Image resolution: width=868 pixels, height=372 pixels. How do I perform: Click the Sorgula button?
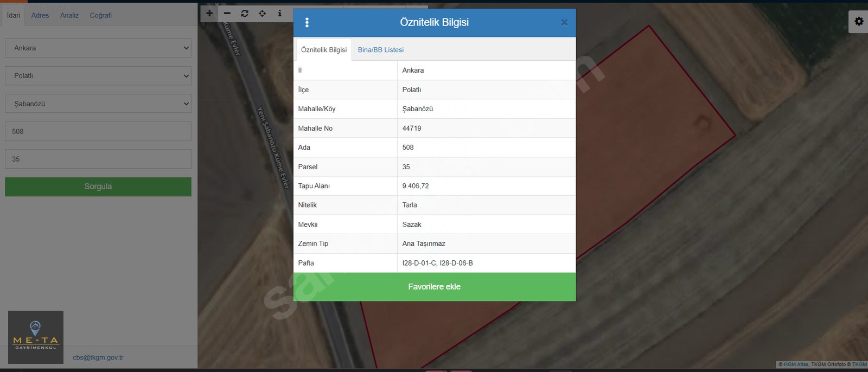click(x=98, y=187)
